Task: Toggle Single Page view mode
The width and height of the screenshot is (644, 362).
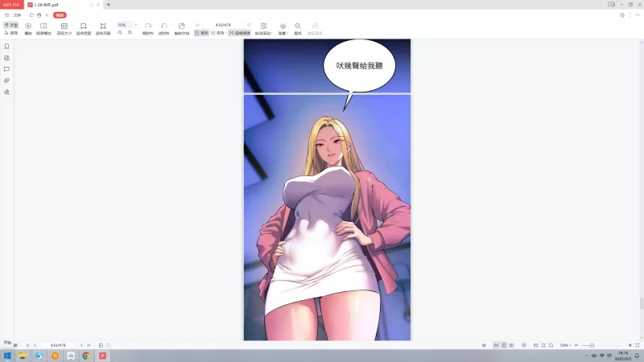Action: [201, 33]
